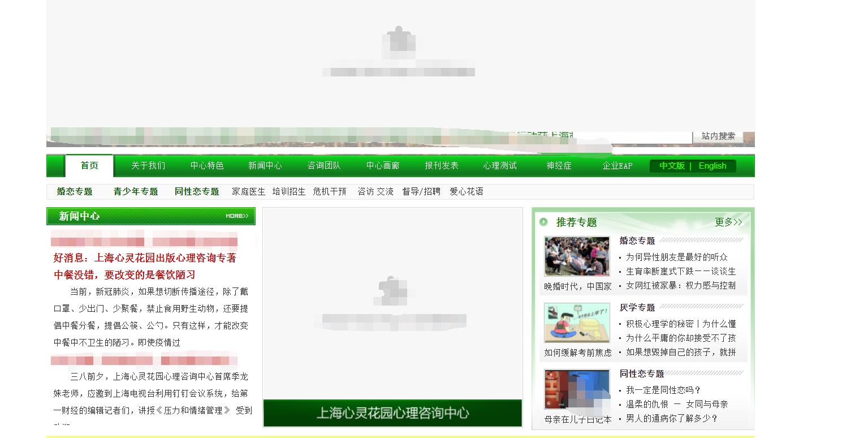The width and height of the screenshot is (868, 438).
Task: Open article 为何异性朋友是最好的听众
Action: tap(677, 257)
